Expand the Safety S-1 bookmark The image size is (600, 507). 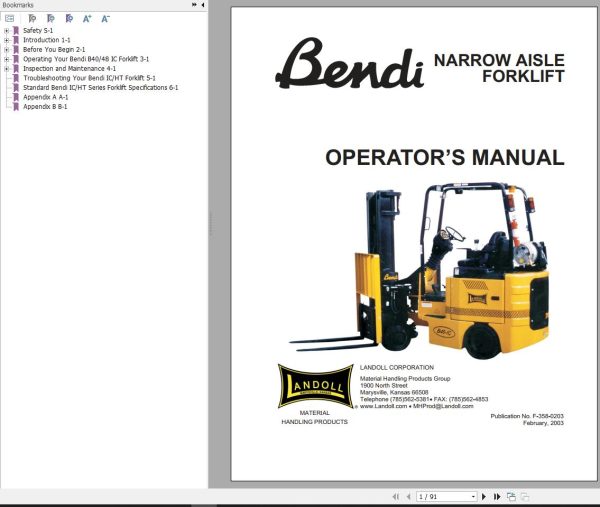[7, 30]
